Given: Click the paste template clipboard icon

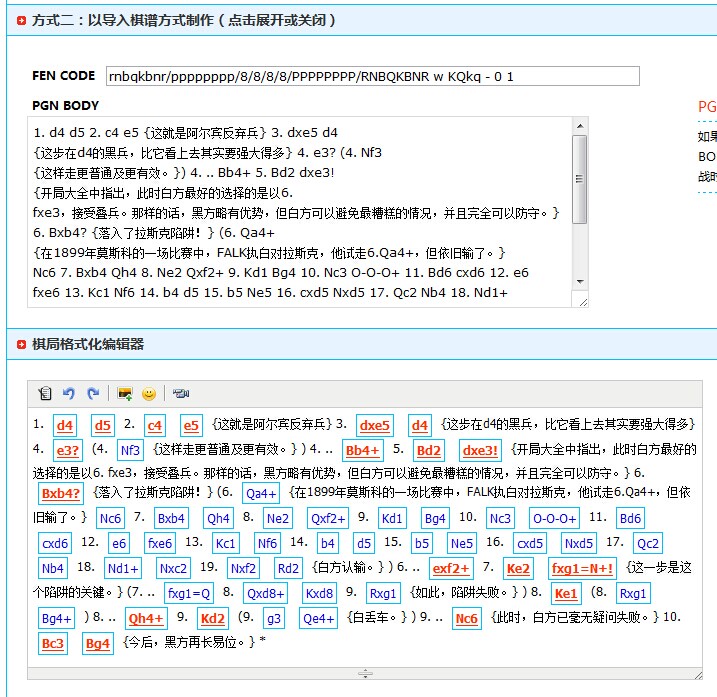Looking at the screenshot, I should tap(45, 393).
